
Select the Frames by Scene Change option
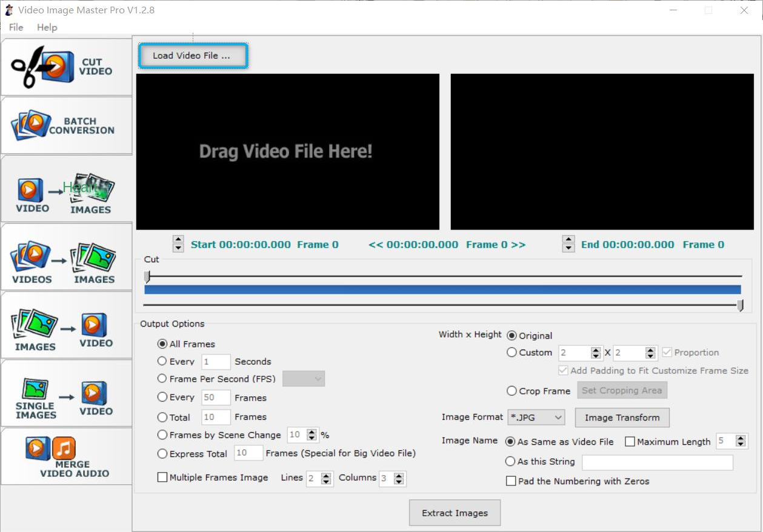pyautogui.click(x=162, y=435)
